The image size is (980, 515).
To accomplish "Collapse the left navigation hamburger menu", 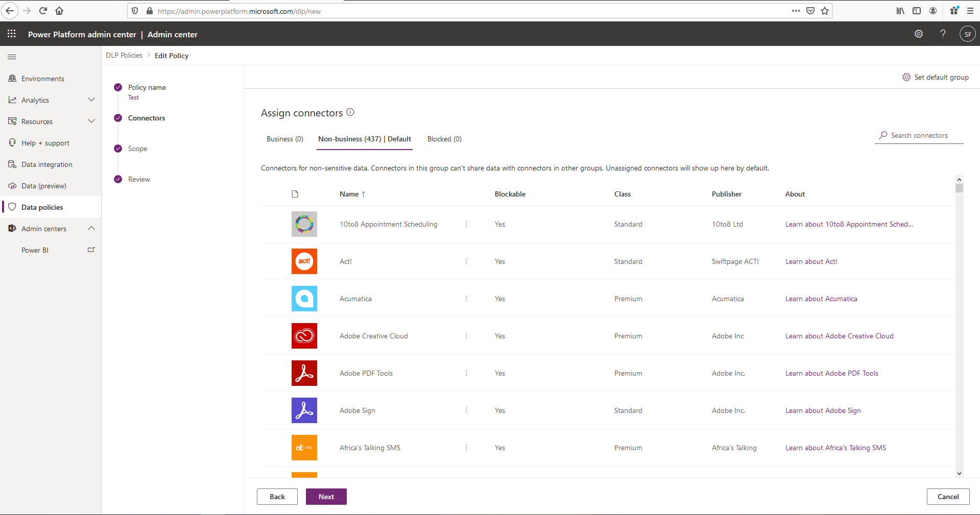I will 12,57.
